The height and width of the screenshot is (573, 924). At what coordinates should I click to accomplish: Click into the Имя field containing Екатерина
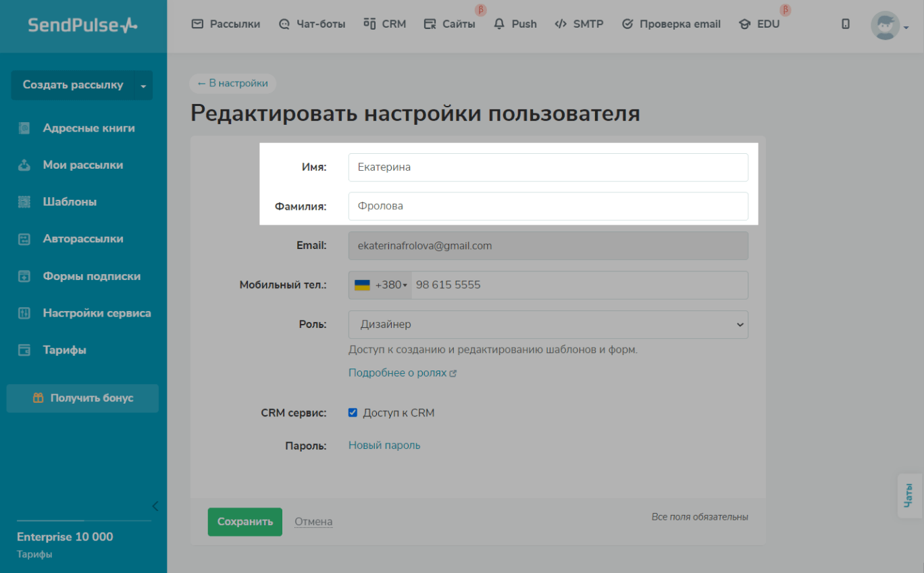click(x=548, y=167)
